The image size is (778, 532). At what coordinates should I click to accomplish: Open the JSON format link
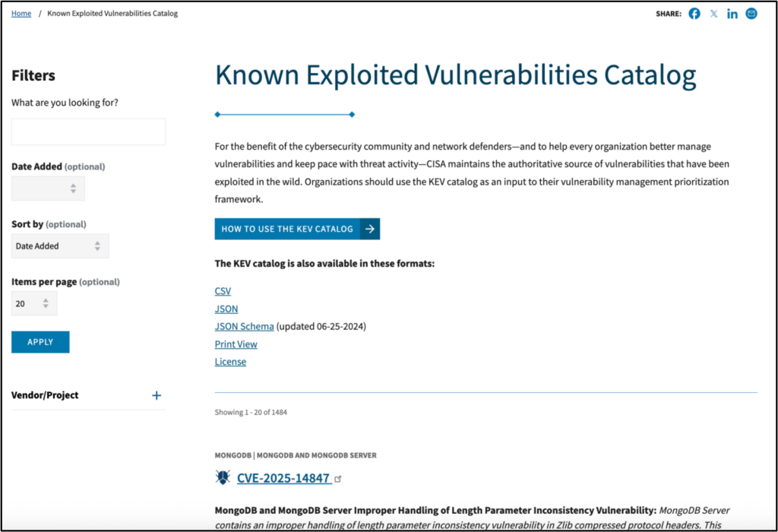[226, 309]
